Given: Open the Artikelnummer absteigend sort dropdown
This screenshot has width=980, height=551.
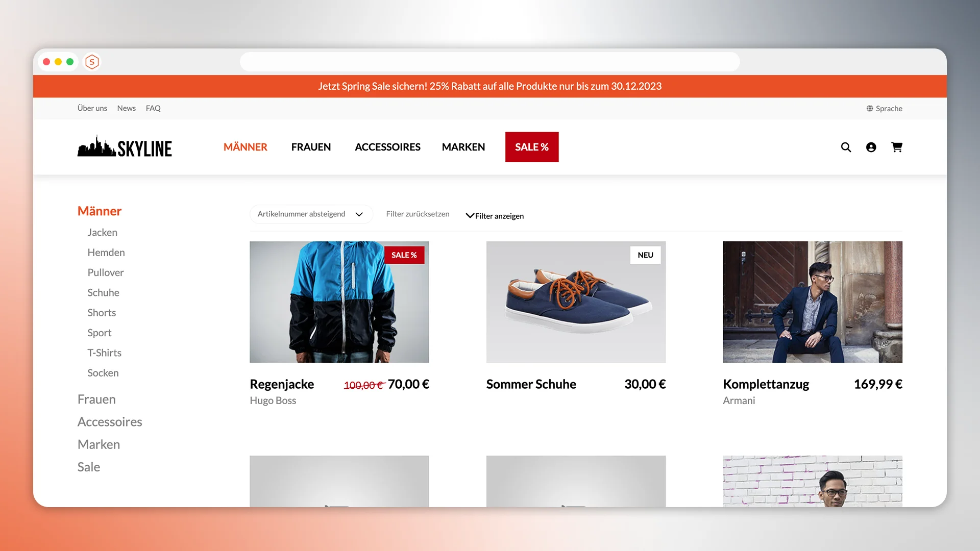Looking at the screenshot, I should pyautogui.click(x=311, y=214).
